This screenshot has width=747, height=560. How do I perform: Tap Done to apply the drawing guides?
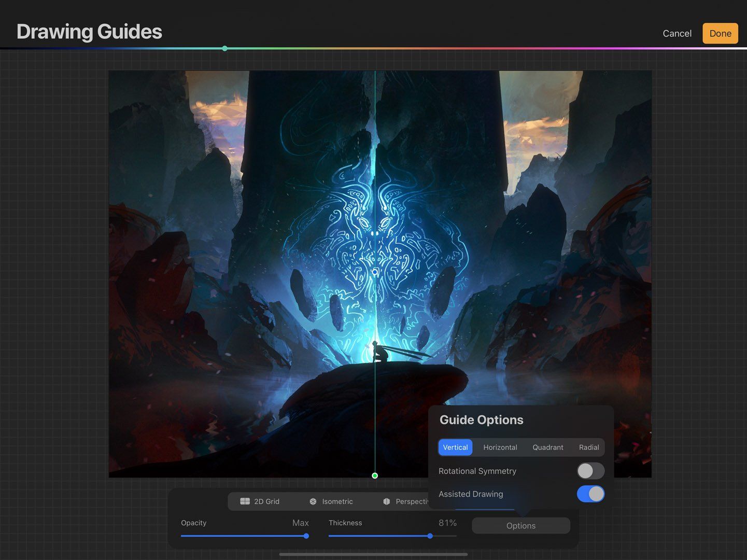(x=720, y=33)
